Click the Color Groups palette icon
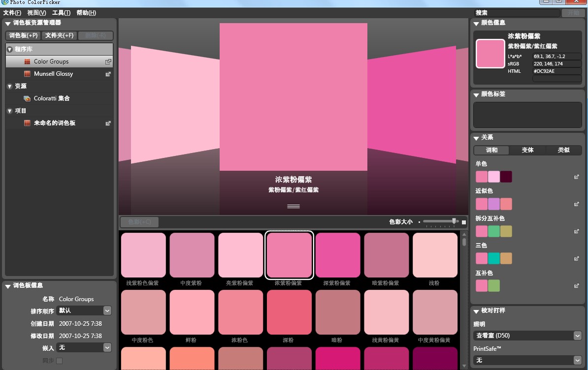This screenshot has width=588, height=370. click(27, 62)
